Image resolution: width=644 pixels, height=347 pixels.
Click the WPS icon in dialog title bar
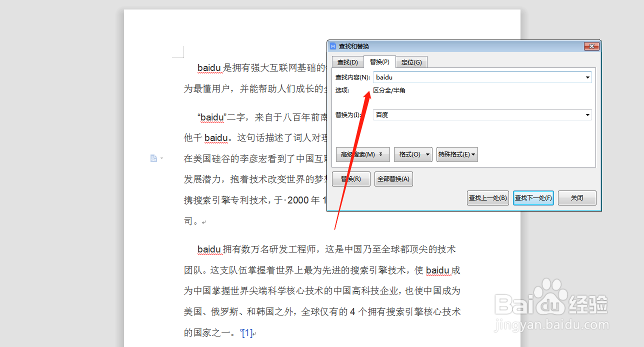point(333,46)
